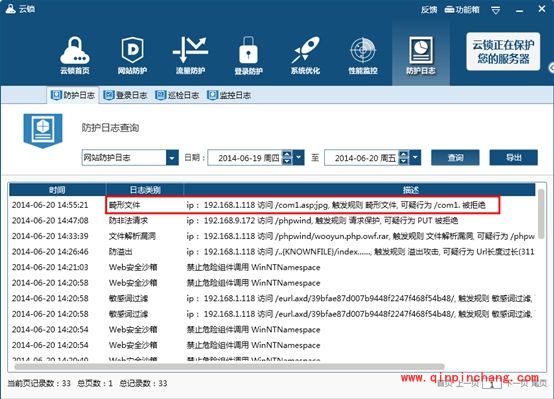Select the 14:55:21 畸形文件 log row
Image resolution: width=554 pixels, height=399 pixels.
(x=272, y=205)
